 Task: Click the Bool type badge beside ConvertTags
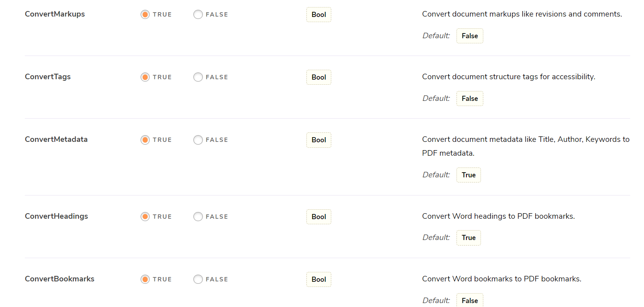319,77
